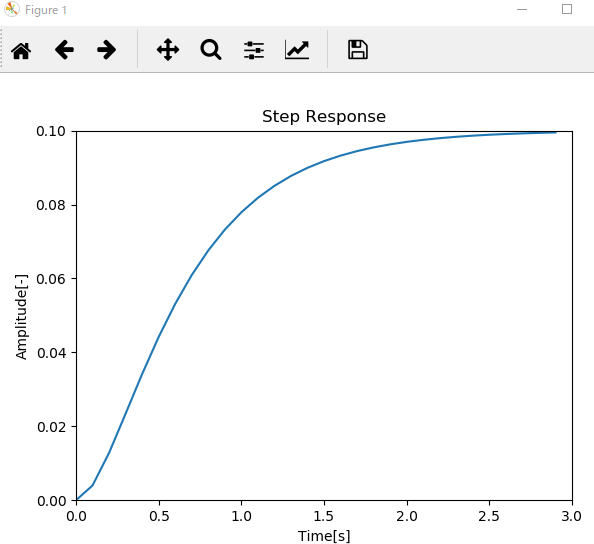Activate the pan axes tool
Screen dimensions: 594x544
click(168, 50)
